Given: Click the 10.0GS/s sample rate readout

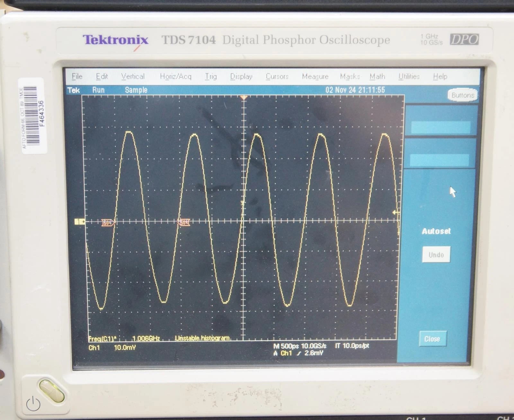Looking at the screenshot, I should click(x=314, y=346).
